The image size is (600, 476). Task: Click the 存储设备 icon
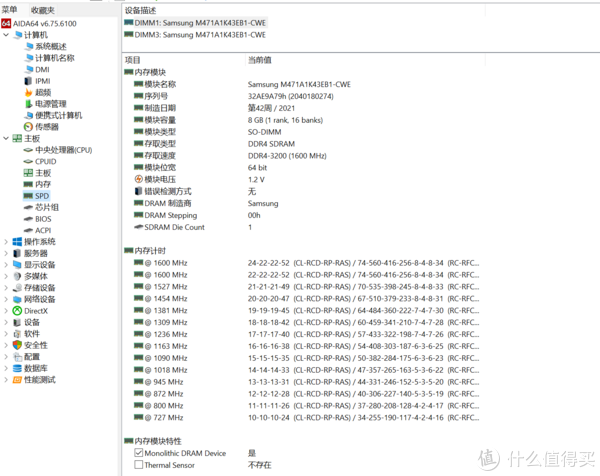click(x=17, y=288)
